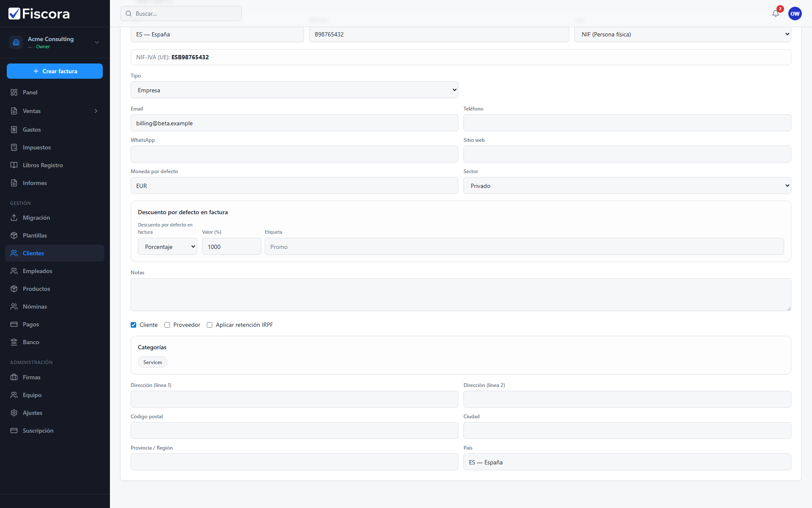Select the Services category chip
The width and height of the screenshot is (812, 508).
click(x=153, y=362)
